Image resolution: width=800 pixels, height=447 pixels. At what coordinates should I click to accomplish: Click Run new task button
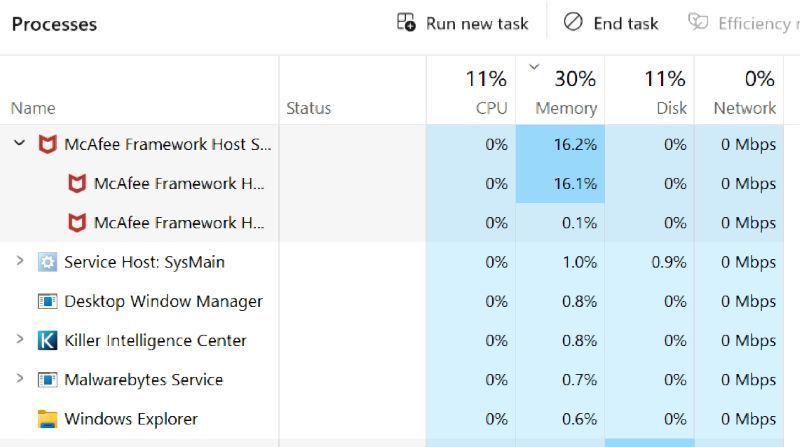[462, 23]
